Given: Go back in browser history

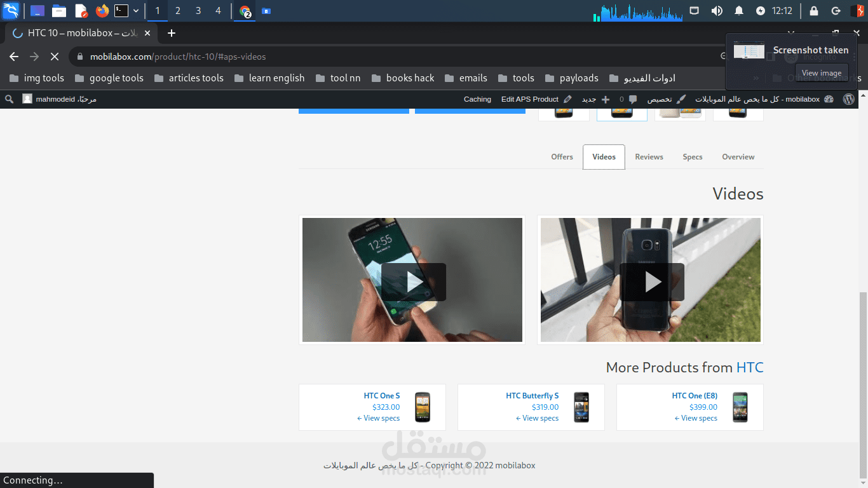Looking at the screenshot, I should [14, 57].
